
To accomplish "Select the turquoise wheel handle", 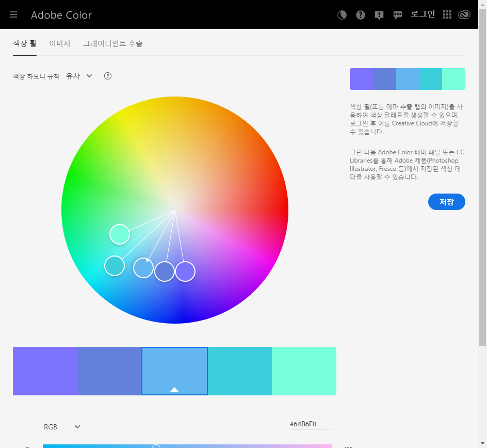I will pyautogui.click(x=115, y=266).
